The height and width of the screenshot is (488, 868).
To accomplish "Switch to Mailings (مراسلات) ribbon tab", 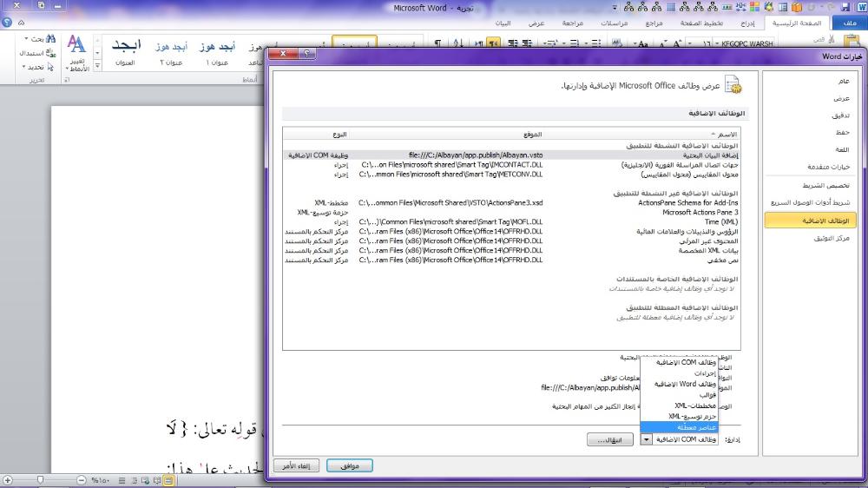I will click(x=614, y=23).
